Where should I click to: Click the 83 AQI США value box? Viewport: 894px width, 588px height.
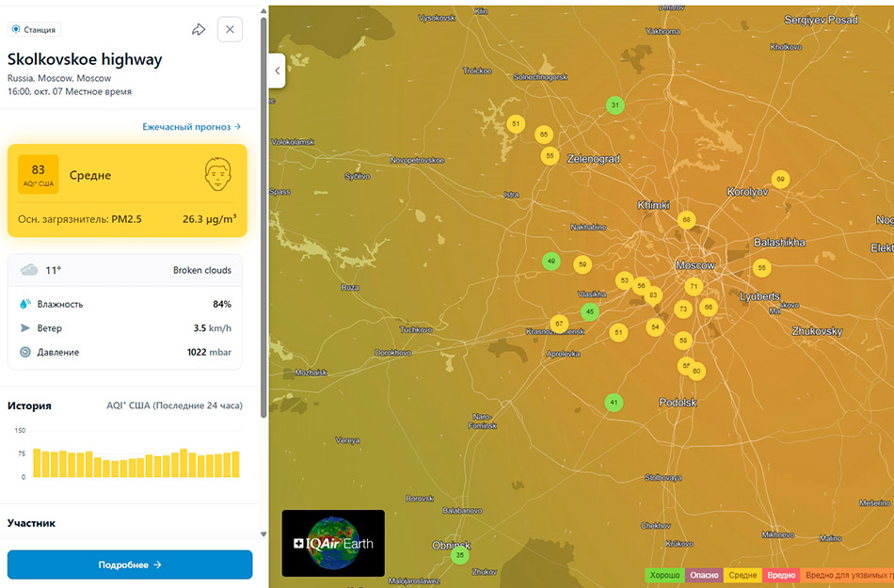(x=39, y=174)
